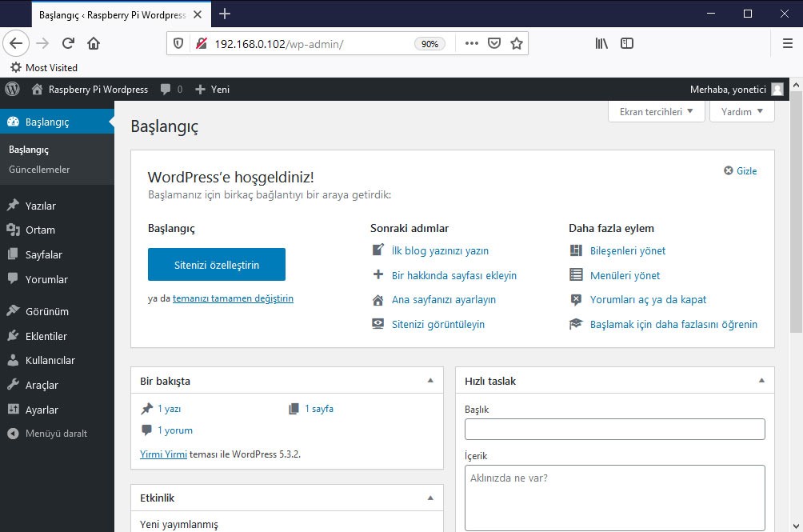This screenshot has width=803, height=532.
Task: Click Yorumları aç ya da kapat link
Action: (648, 299)
